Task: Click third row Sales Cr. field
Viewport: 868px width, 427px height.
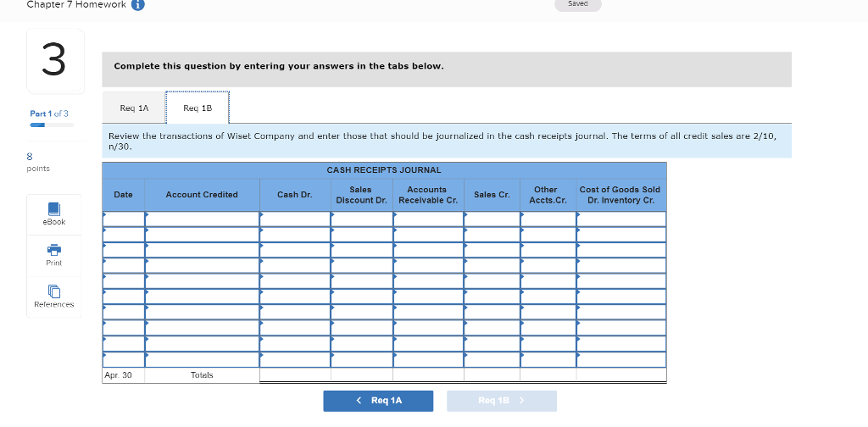Action: (x=492, y=250)
